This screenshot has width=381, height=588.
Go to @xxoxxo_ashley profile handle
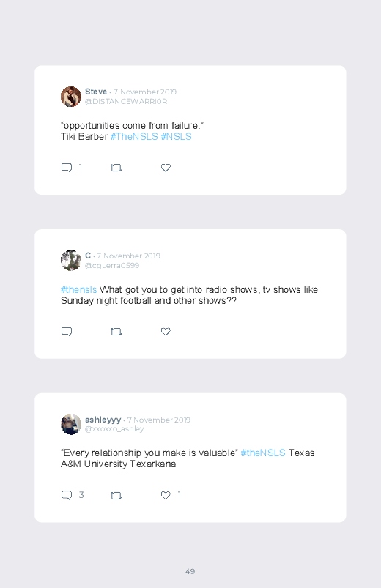[x=114, y=429]
